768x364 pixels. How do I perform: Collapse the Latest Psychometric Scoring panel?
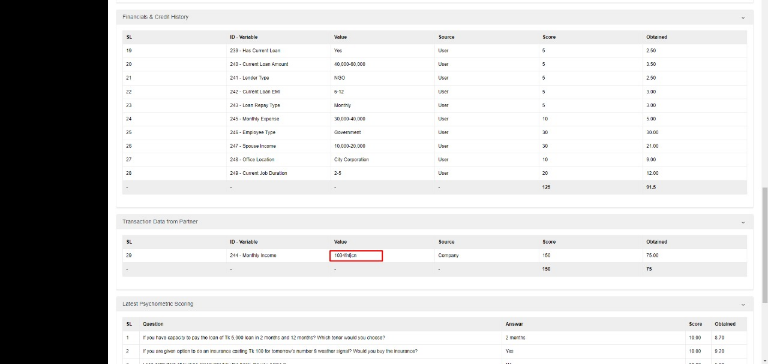(743, 305)
